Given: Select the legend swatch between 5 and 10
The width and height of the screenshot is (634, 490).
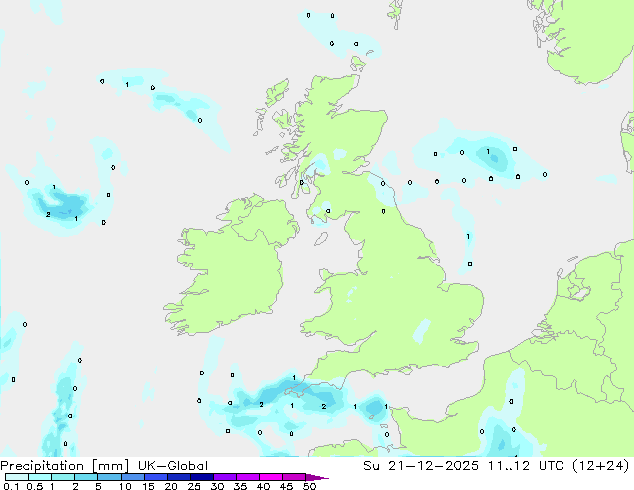Looking at the screenshot, I should pos(109,477).
